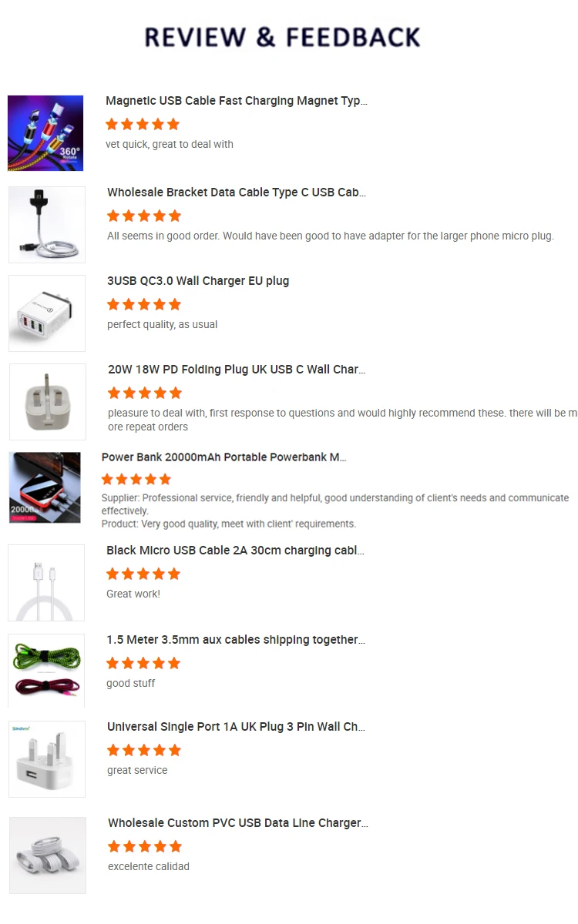Open the Magnetic USB Cable Fast Charging title
The height and width of the screenshot is (924, 578).
point(237,101)
